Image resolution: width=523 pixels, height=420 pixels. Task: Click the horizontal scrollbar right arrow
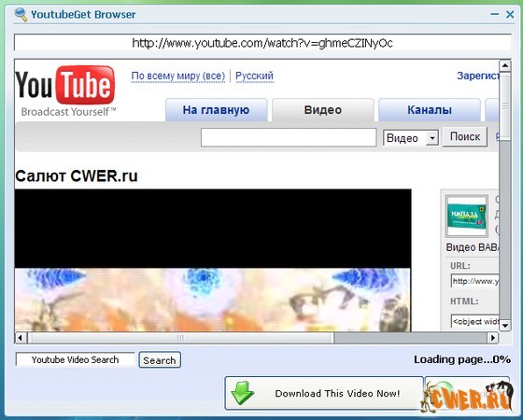coord(493,338)
